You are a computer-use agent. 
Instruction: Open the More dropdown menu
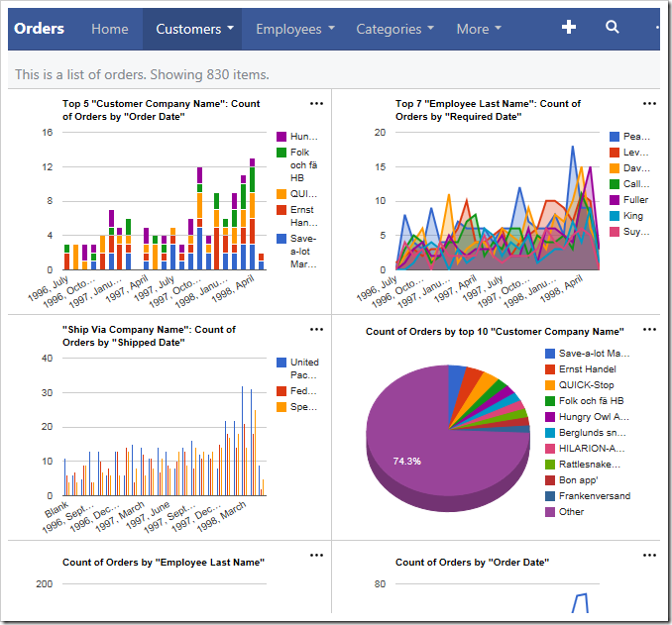479,29
